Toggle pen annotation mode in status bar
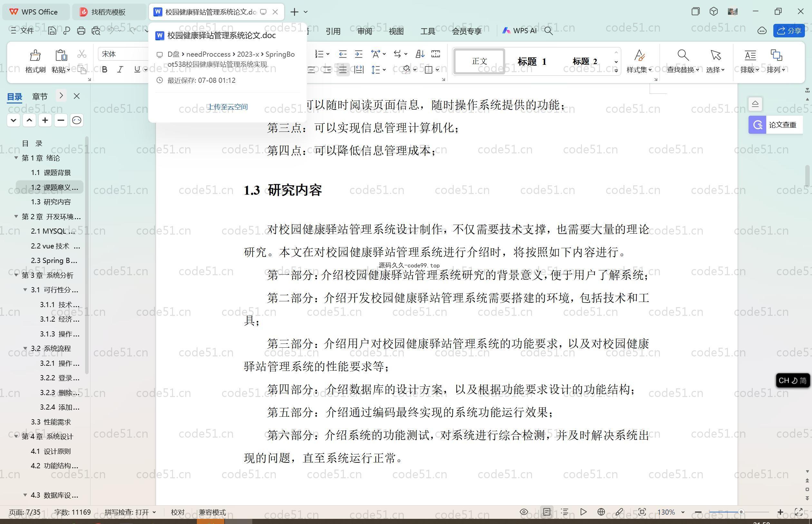The width and height of the screenshot is (812, 524). pyautogui.click(x=619, y=512)
